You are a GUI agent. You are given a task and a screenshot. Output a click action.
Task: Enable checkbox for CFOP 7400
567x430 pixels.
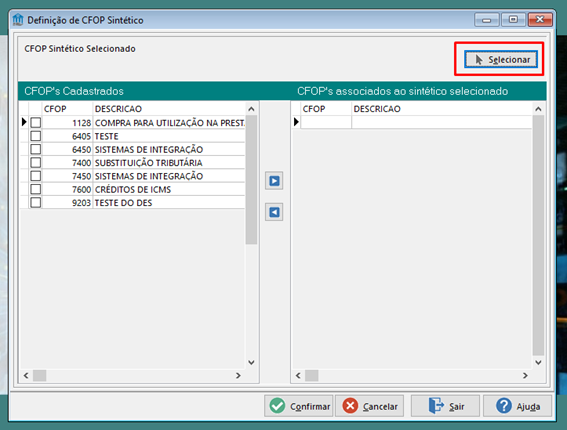pos(36,163)
